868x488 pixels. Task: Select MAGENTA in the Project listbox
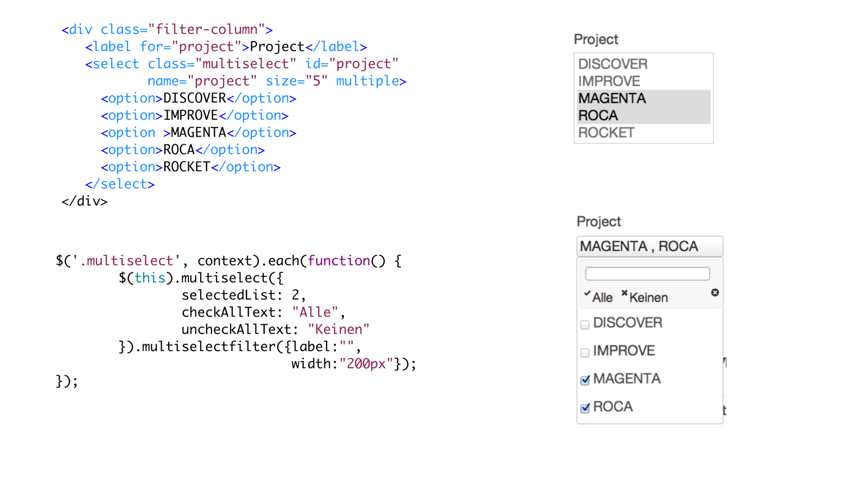[x=644, y=98]
